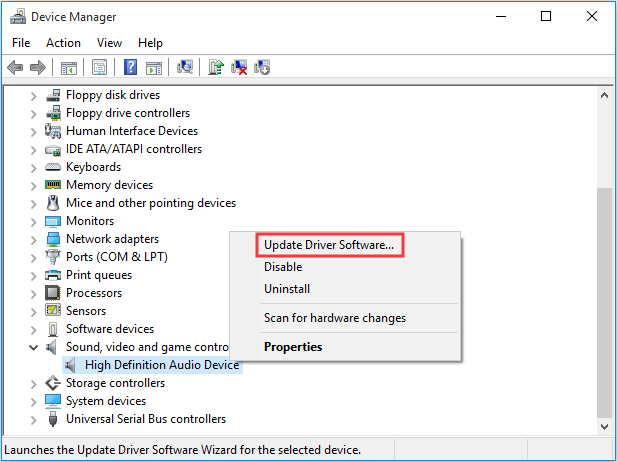
Task: Open the Action menu
Action: click(x=63, y=43)
